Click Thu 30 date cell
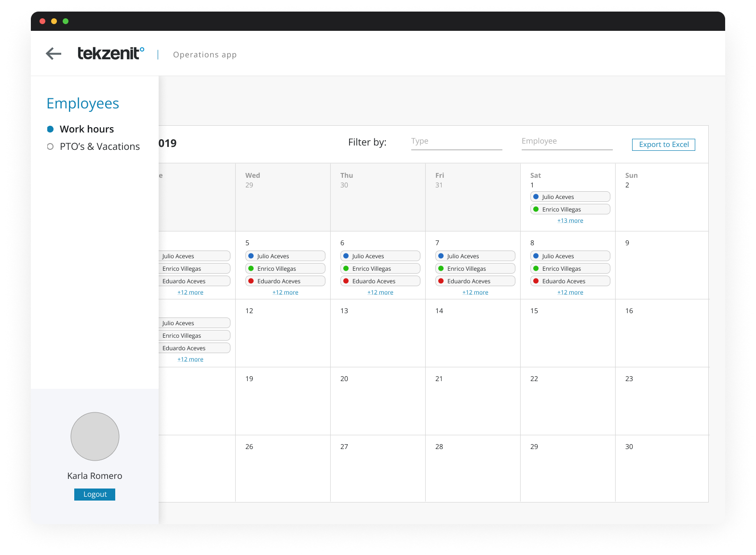The height and width of the screenshot is (555, 756). (x=378, y=198)
